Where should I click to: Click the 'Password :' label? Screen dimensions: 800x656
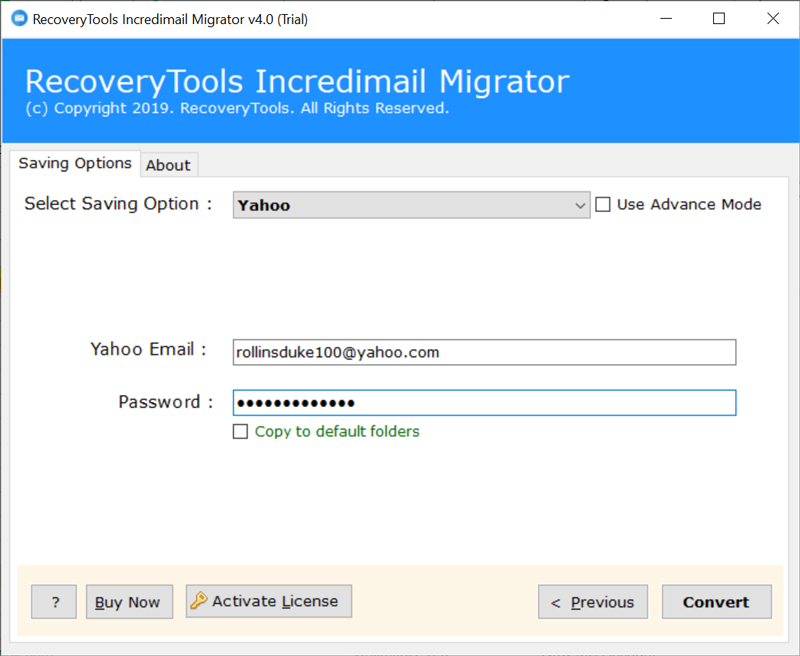click(x=166, y=402)
